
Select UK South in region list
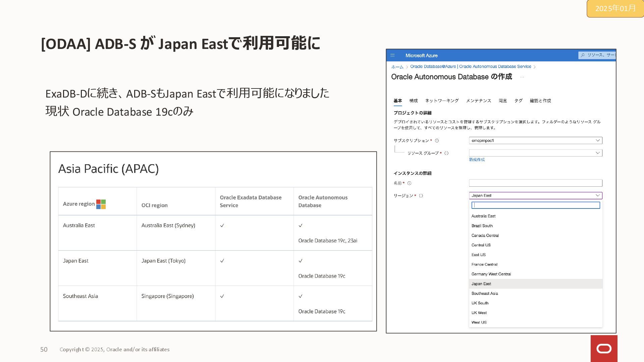coord(535,303)
